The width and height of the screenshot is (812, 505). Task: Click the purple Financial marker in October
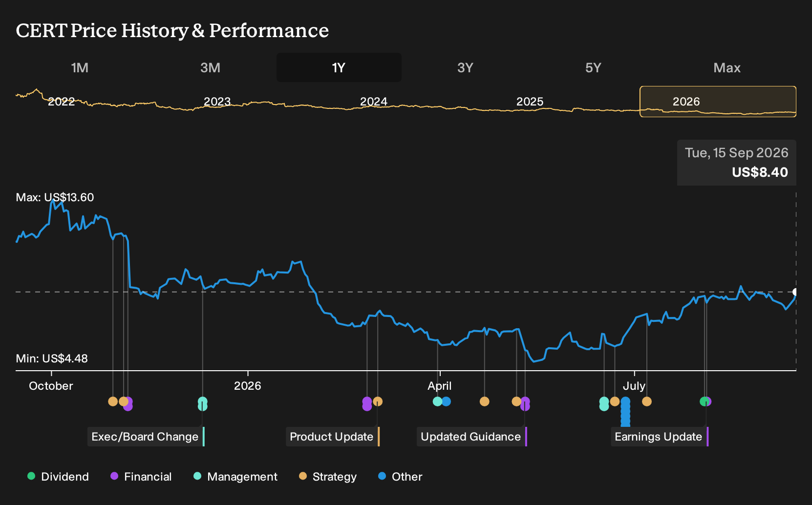tap(128, 404)
